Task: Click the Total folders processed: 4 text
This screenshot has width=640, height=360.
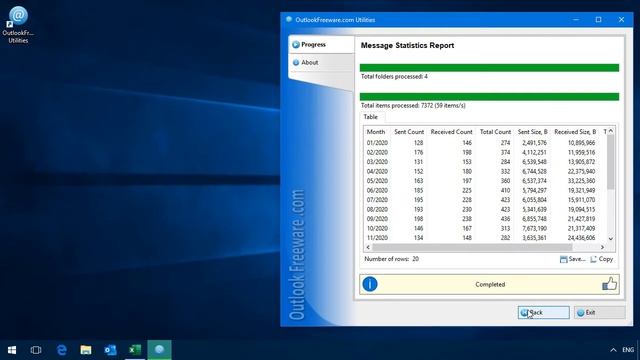Action: click(x=394, y=76)
